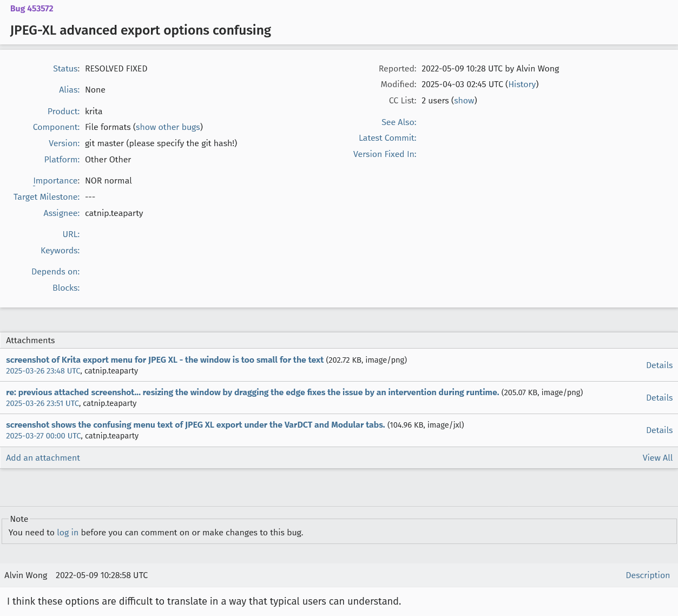
Task: Open attachment about window too small for text
Action: click(x=165, y=360)
